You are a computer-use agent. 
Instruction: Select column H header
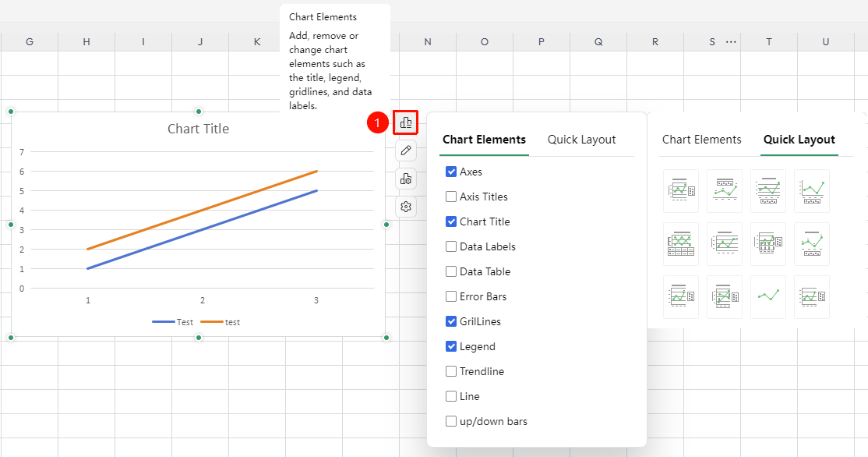86,42
